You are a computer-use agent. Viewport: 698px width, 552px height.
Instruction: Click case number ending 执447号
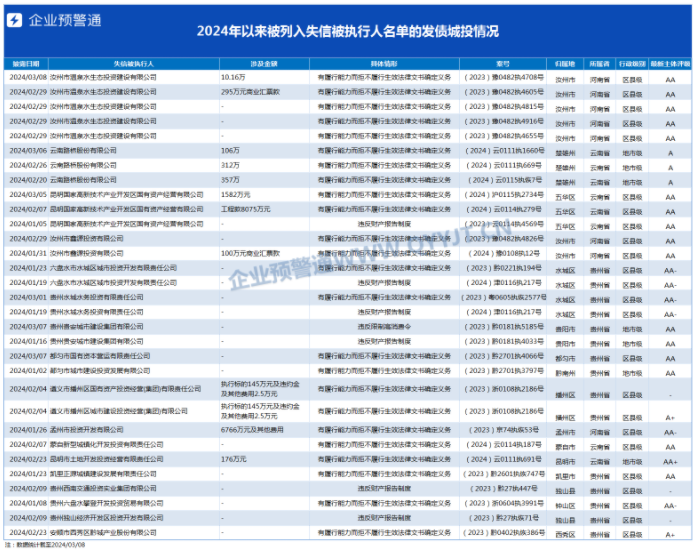(x=503, y=489)
